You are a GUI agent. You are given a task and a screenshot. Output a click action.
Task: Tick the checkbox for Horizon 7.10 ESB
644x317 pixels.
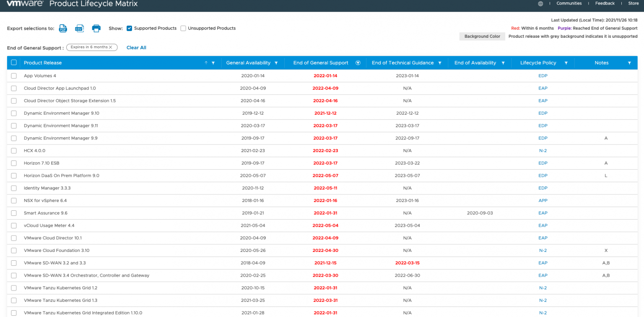coord(14,163)
